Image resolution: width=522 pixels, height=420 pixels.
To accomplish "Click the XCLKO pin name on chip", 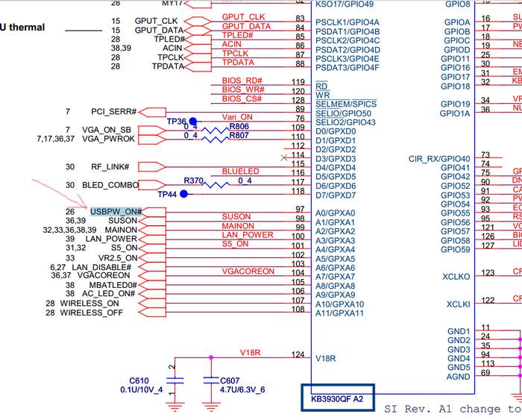I will [456, 277].
